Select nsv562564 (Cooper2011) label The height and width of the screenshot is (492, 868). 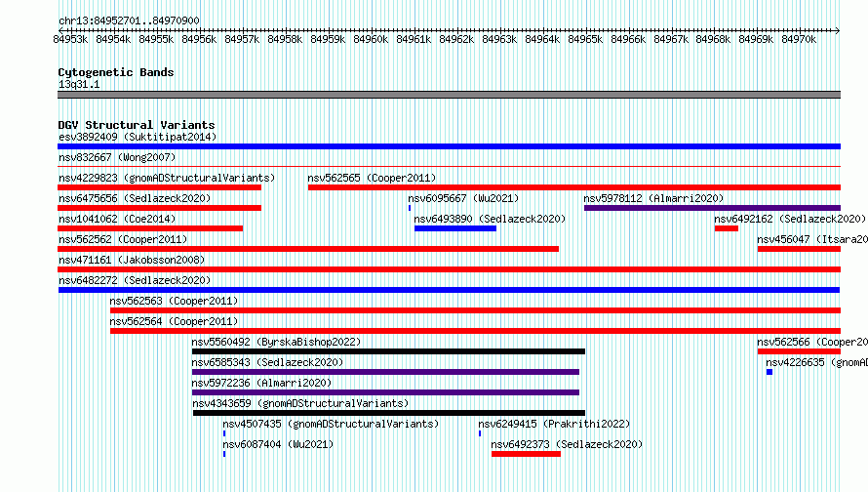(x=174, y=321)
